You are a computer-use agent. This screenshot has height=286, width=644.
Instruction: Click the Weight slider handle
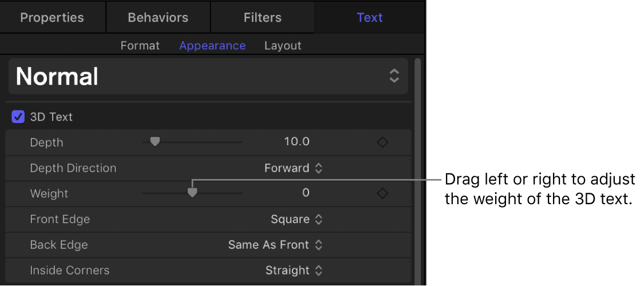(x=192, y=192)
